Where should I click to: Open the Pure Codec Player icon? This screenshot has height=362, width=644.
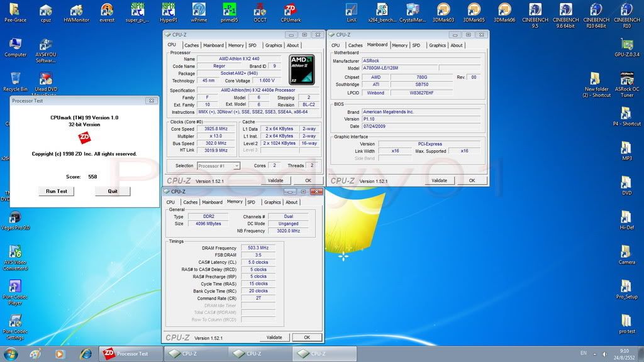point(15,293)
